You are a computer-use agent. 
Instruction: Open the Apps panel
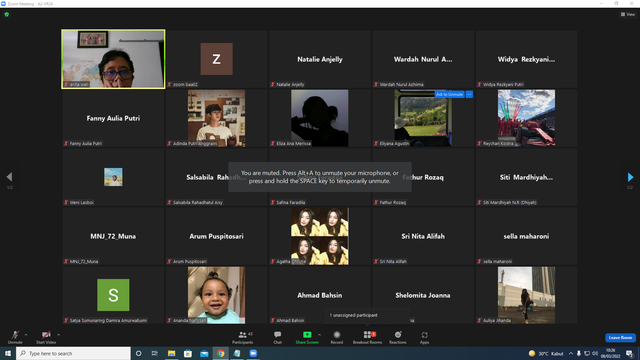424,337
